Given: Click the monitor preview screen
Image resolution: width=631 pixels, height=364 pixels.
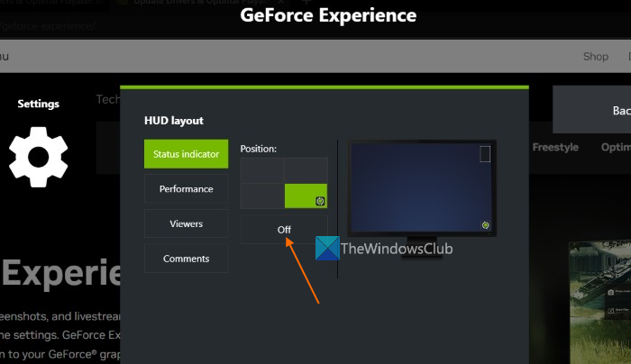Looking at the screenshot, I should (x=421, y=187).
